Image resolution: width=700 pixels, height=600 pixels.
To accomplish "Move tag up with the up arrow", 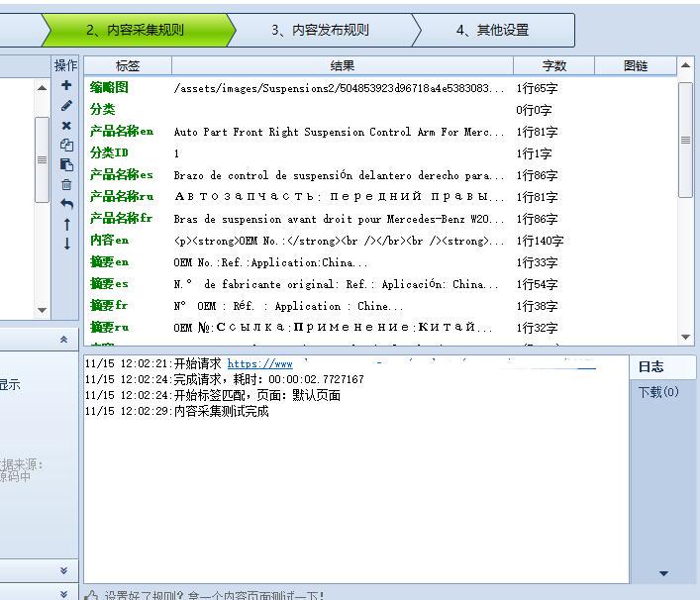I will [66, 225].
